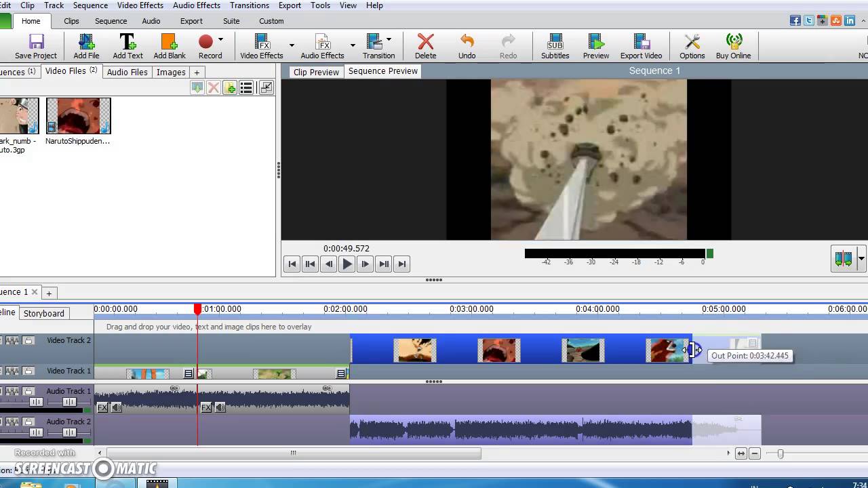
Task: Add a new sequence tab with plus
Action: click(49, 293)
